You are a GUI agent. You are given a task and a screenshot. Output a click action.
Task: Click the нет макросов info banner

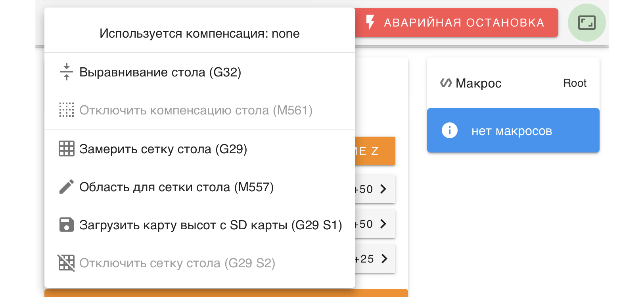(513, 131)
